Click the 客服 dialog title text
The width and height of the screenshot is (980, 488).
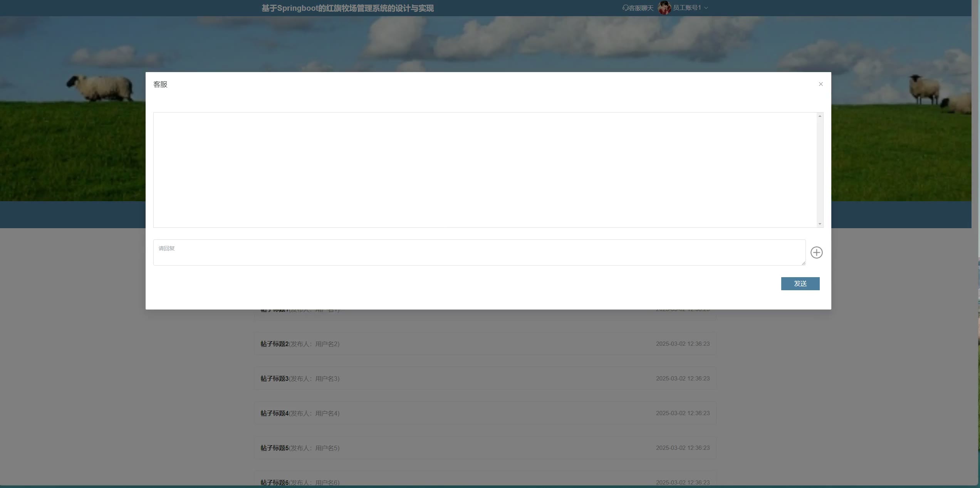(x=160, y=84)
